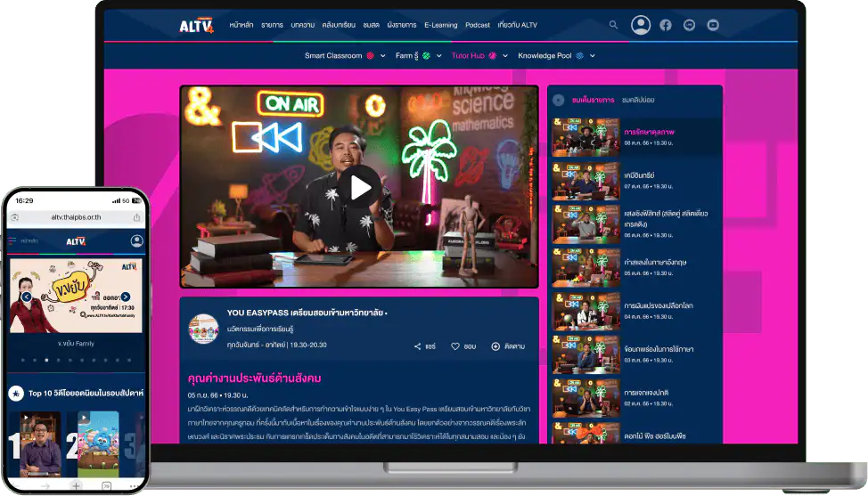868x496 pixels.
Task: Go to next banner slide on the phone
Action: pos(126,297)
